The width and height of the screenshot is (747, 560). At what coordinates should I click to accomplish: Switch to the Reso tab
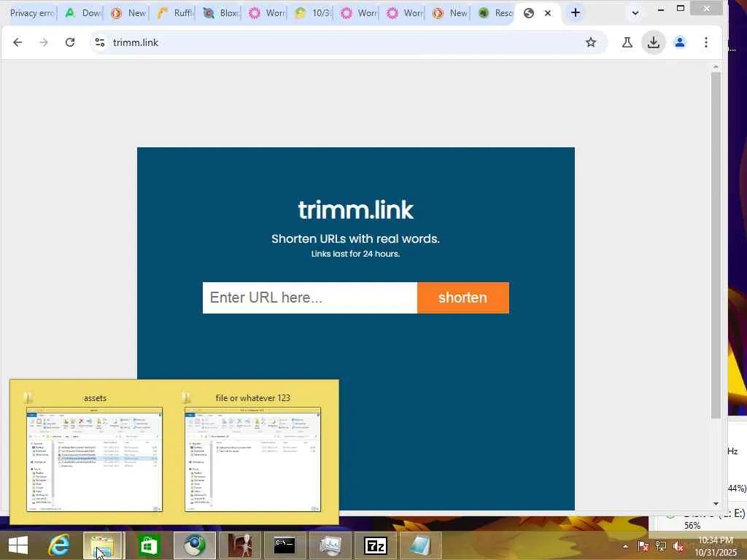pyautogui.click(x=495, y=13)
